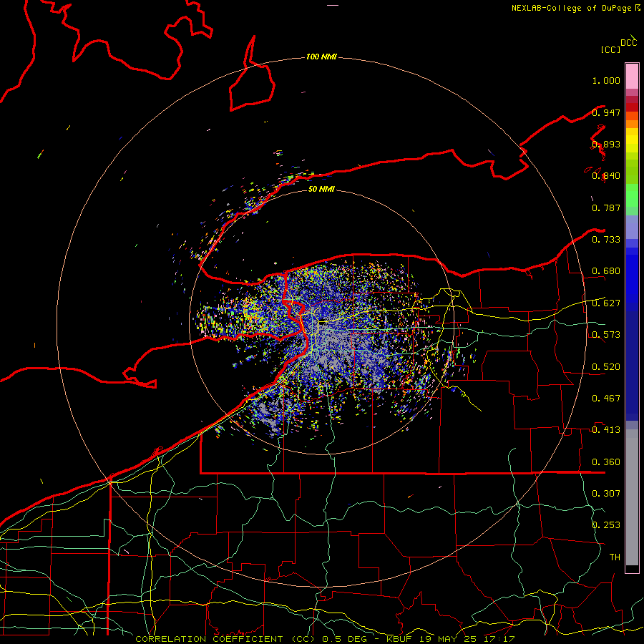Click the 0.840 scale value
644x644 pixels.
tap(606, 176)
